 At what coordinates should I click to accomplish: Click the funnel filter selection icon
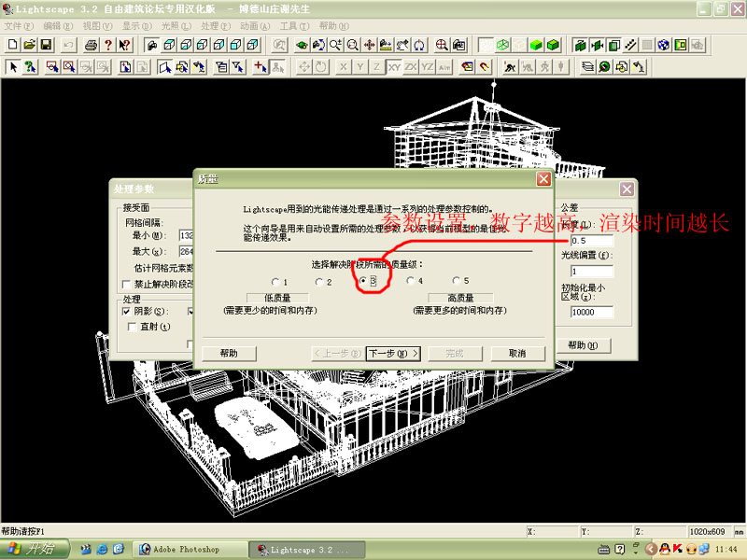(x=238, y=67)
